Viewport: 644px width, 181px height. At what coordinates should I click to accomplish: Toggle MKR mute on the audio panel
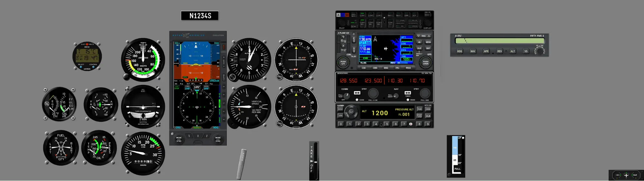[x=353, y=15]
